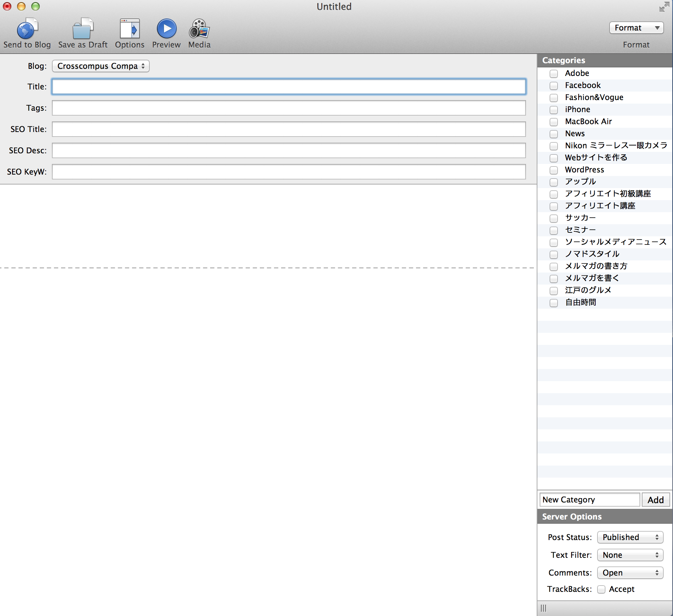Click into the Title field
This screenshot has height=616, width=673.
(x=289, y=87)
